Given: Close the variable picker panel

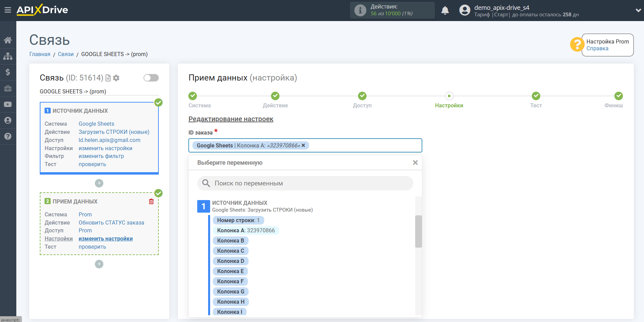Looking at the screenshot, I should (415, 163).
